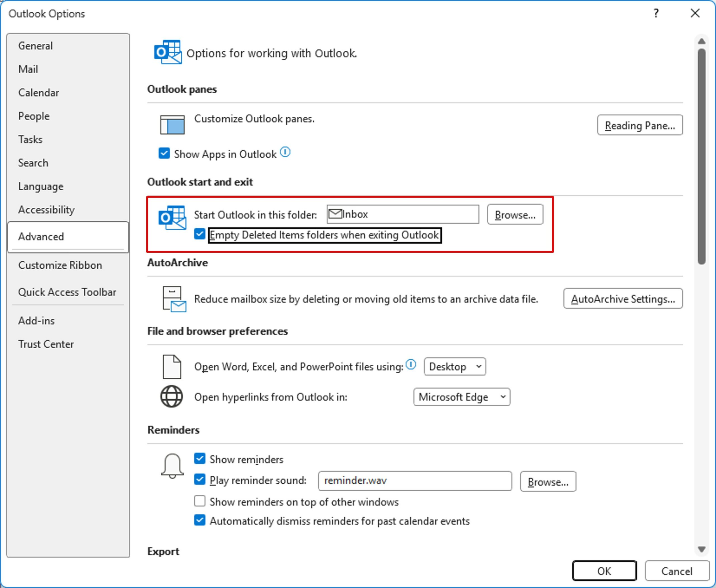Enable Show reminders on top of other windows
Screen dimensions: 716x588
(200, 501)
